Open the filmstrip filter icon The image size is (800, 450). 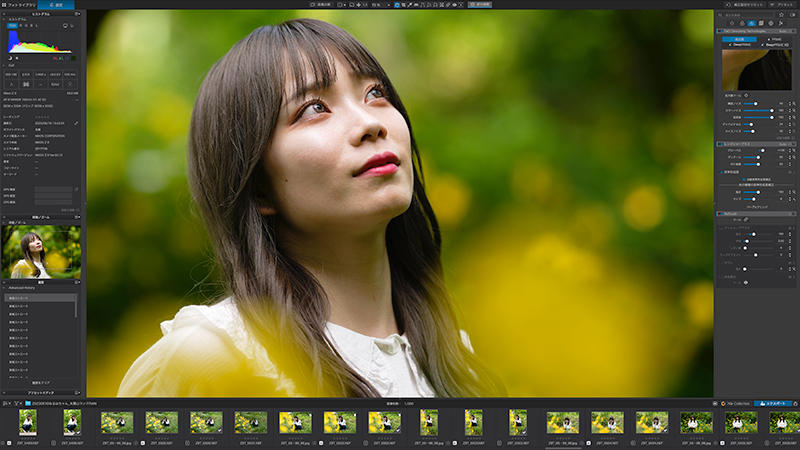click(x=16, y=403)
